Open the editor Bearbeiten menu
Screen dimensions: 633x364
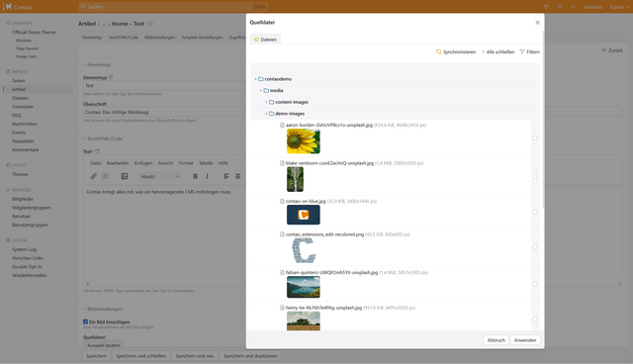tap(118, 163)
